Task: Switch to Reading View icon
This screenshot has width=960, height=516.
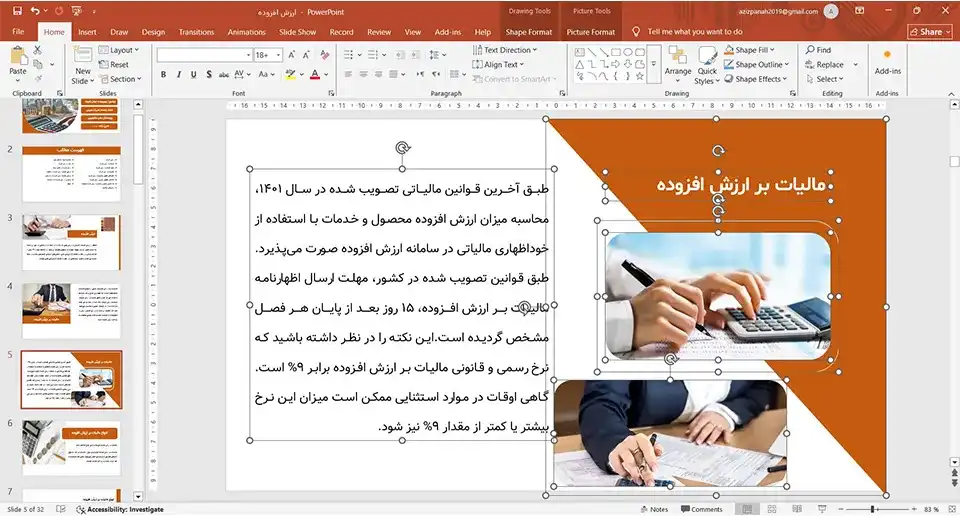Action: [x=797, y=509]
